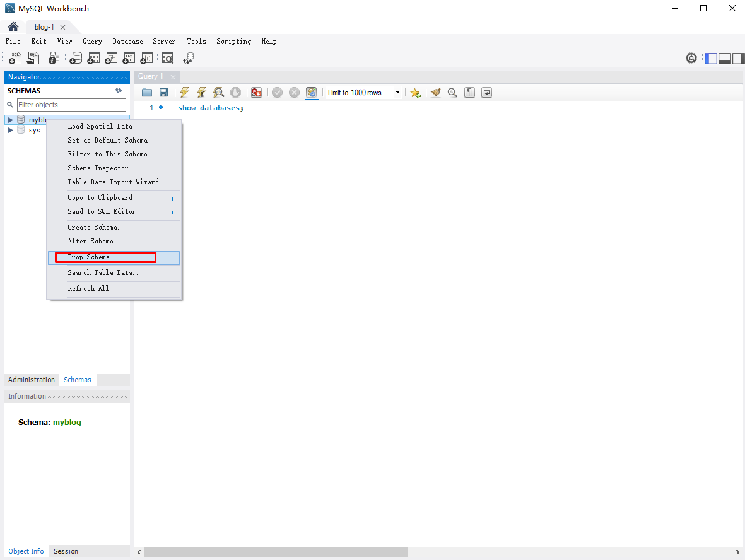Beautify the SQL query broom icon

[436, 93]
